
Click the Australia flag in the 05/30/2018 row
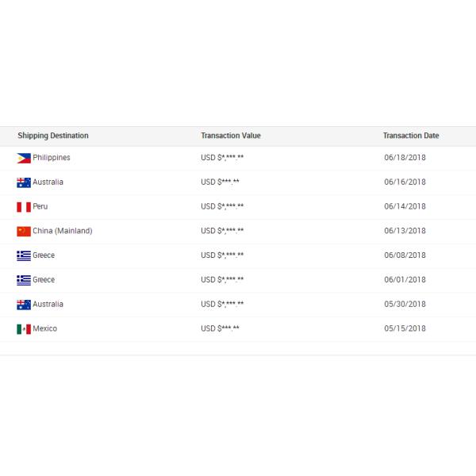tap(24, 305)
